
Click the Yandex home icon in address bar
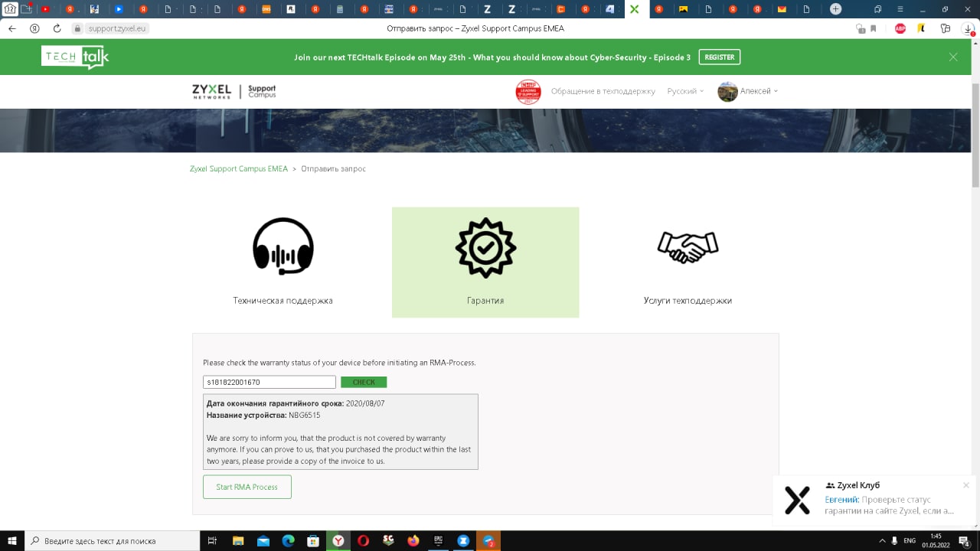pos(34,28)
